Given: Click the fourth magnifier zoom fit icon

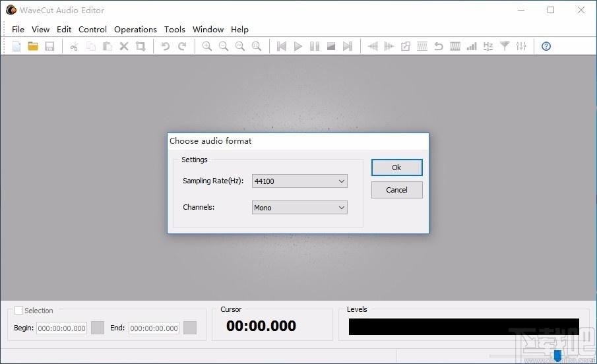Looking at the screenshot, I should tap(257, 46).
